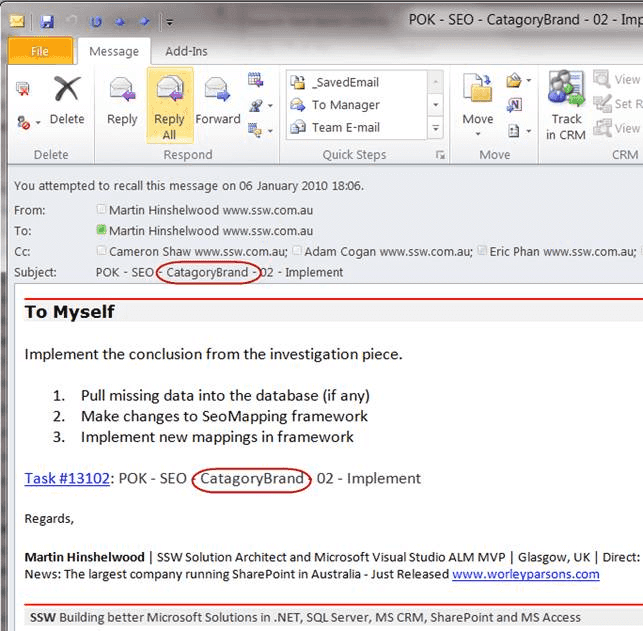Forward this email message

[218, 100]
